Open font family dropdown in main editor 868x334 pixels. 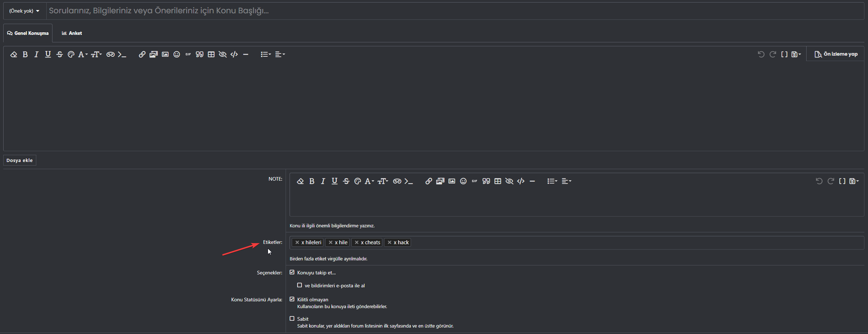83,54
